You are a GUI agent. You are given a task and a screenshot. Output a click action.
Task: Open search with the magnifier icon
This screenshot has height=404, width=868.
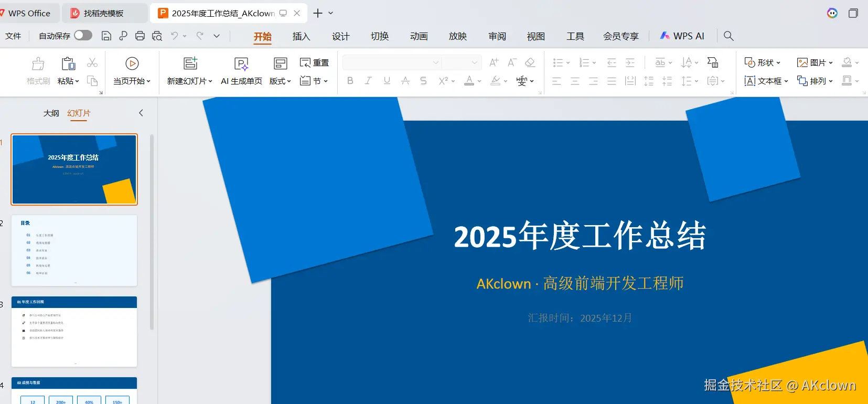[x=728, y=36]
